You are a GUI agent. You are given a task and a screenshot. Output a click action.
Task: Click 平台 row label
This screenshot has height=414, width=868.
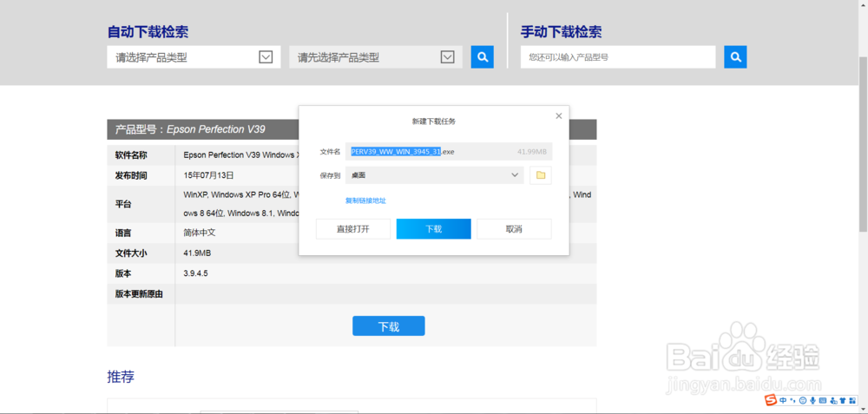pyautogui.click(x=123, y=204)
